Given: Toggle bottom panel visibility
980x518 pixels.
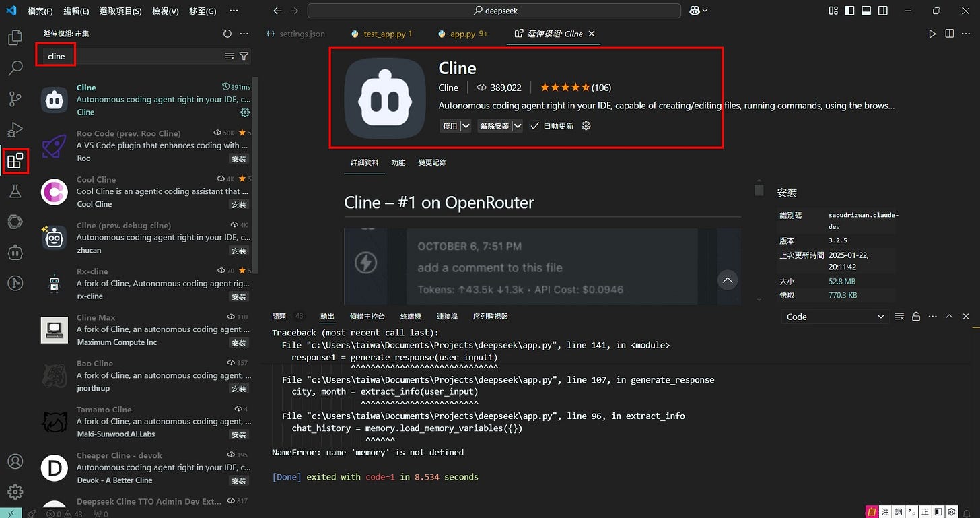Looking at the screenshot, I should [x=867, y=11].
